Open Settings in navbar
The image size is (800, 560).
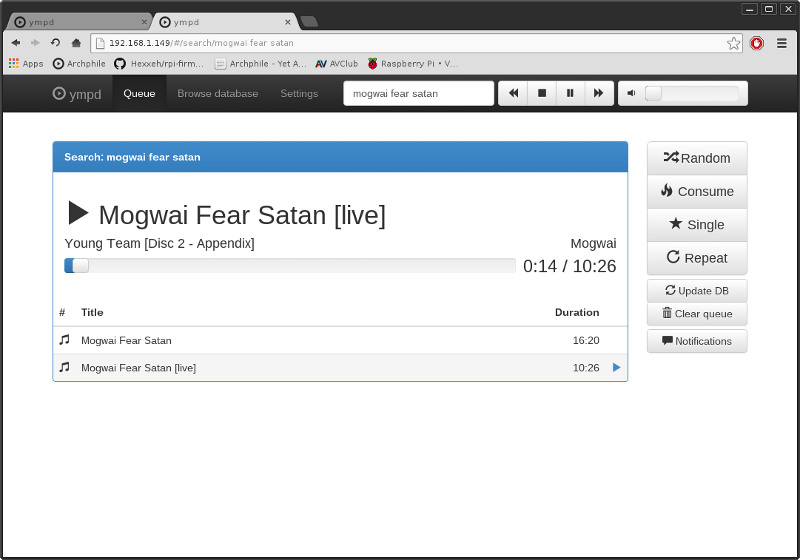[x=299, y=93]
